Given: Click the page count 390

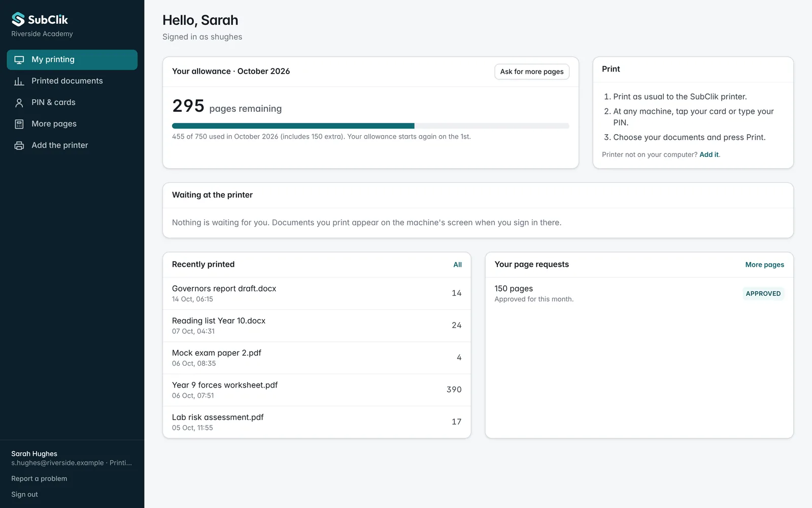Looking at the screenshot, I should tap(454, 390).
